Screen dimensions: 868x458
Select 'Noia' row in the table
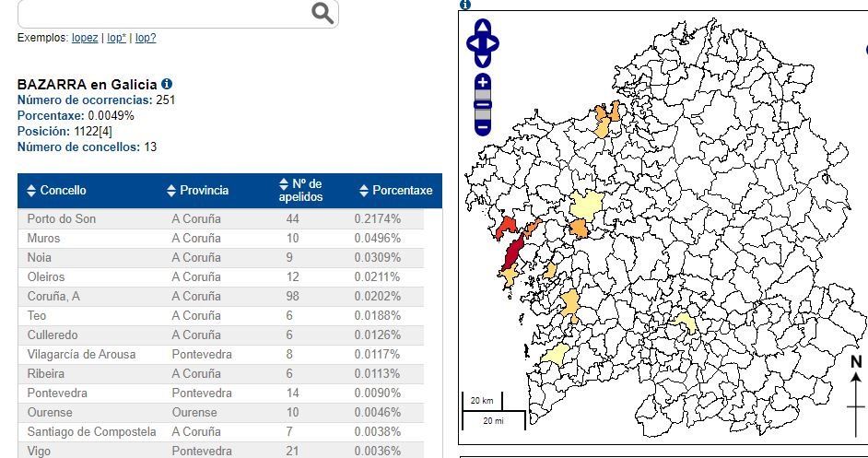coord(221,257)
